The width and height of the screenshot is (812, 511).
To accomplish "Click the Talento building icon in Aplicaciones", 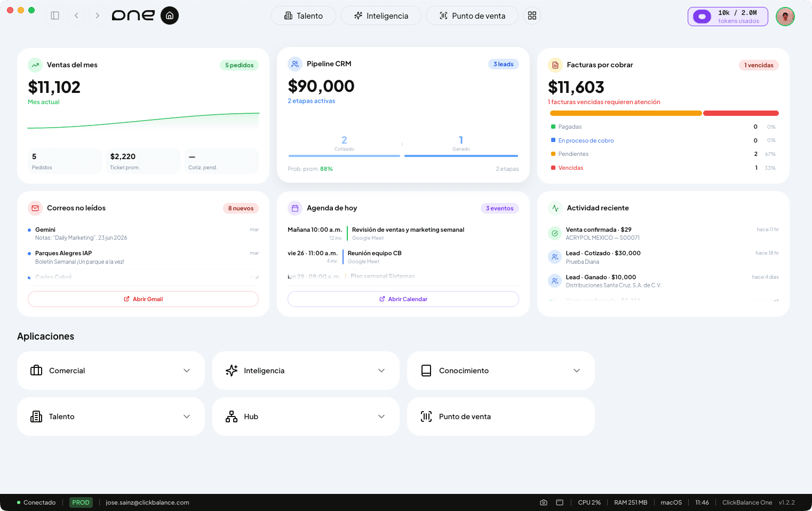I will tap(36, 416).
